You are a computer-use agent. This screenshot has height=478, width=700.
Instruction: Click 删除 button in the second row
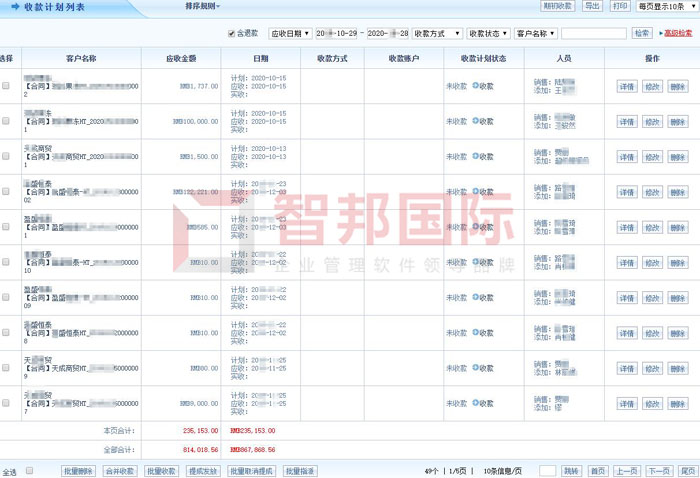point(678,121)
